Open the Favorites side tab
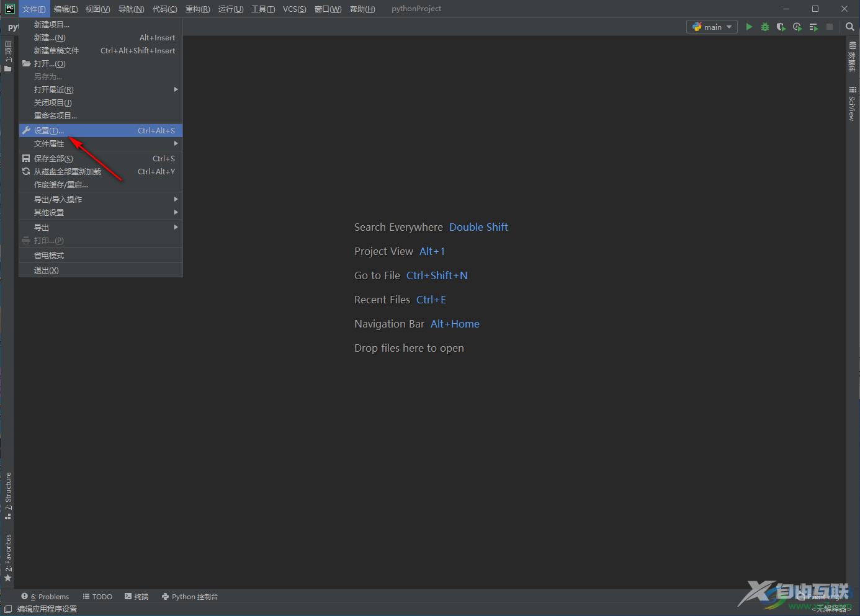860x616 pixels. (x=7, y=557)
